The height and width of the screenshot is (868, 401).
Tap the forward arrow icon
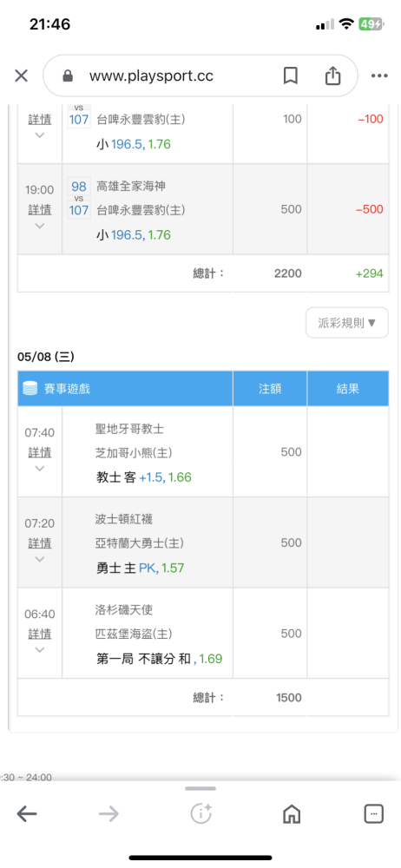109,813
